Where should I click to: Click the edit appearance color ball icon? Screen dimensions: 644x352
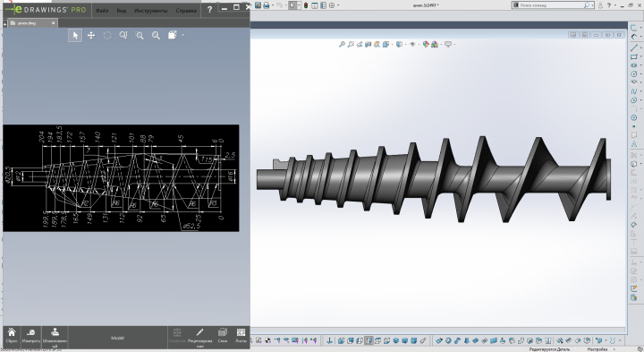(426, 44)
